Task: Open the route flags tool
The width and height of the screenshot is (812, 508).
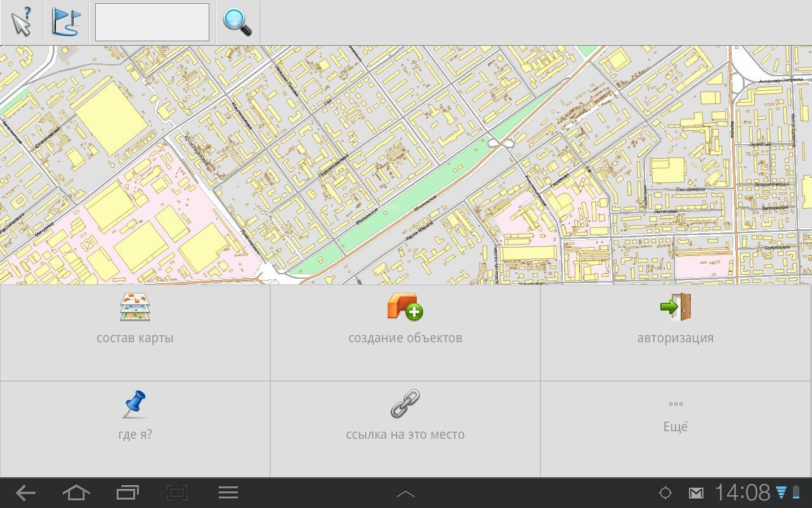Action: click(x=67, y=22)
